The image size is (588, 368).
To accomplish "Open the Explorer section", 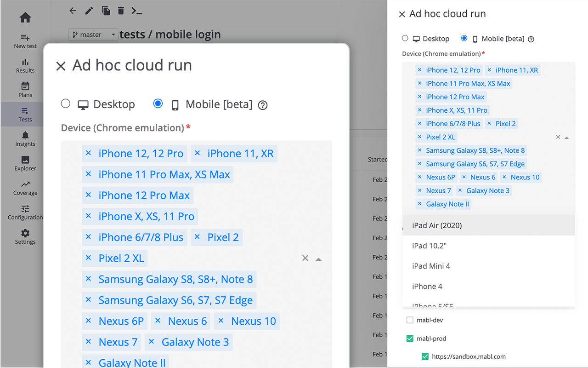I will [25, 163].
